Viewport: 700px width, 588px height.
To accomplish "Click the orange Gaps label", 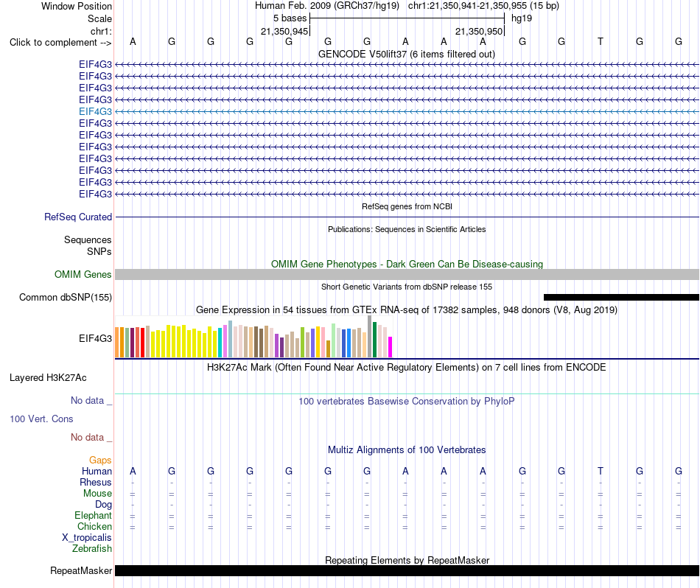I will coord(100,460).
